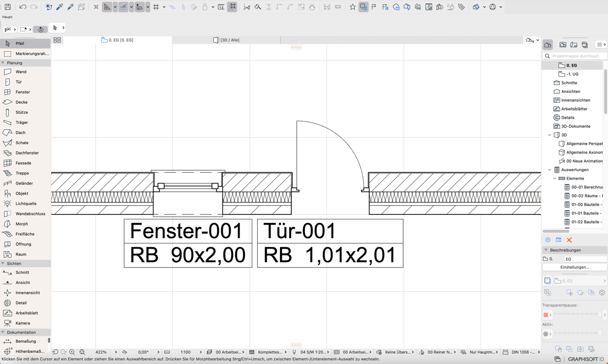The height and width of the screenshot is (364, 608).
Task: Select the Wandabschluss tool
Action: tap(25, 213)
